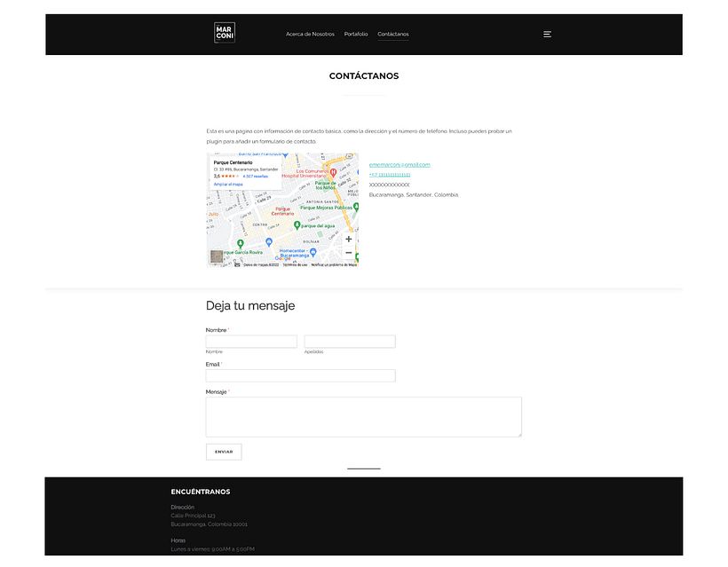
Task: Click the keyboard shortcuts icon on the map
Action: 237,264
